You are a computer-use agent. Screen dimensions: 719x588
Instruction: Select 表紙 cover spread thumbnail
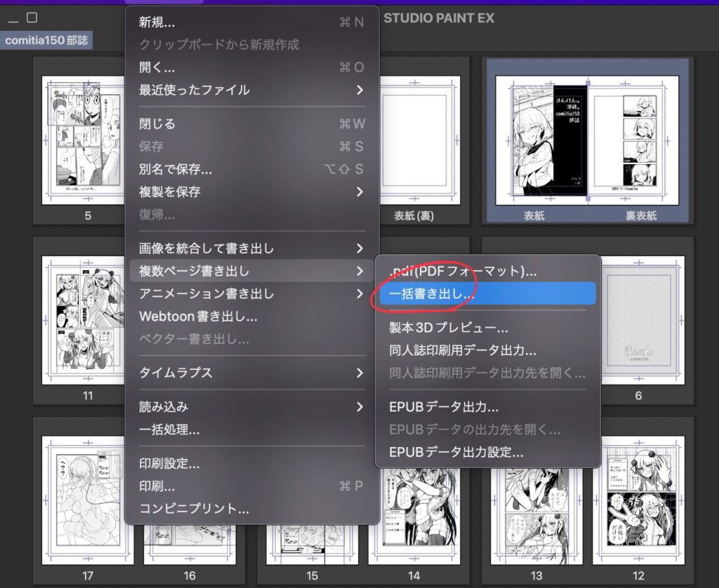(x=588, y=140)
